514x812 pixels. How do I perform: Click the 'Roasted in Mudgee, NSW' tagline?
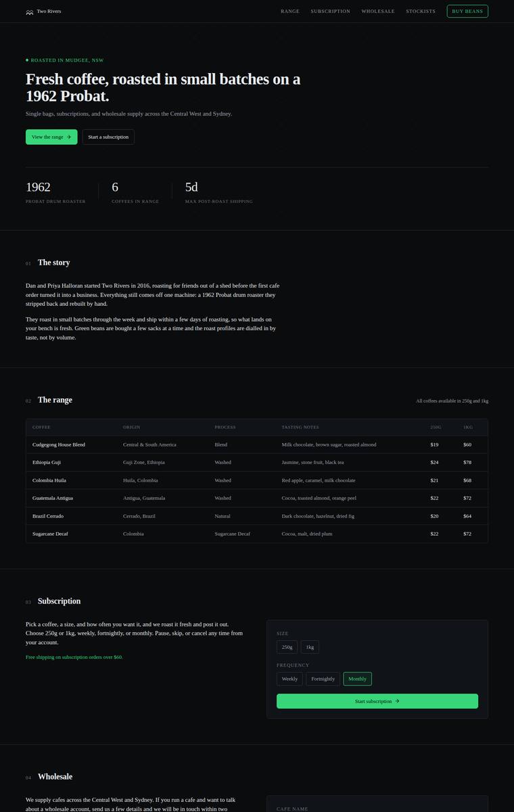pos(64,60)
